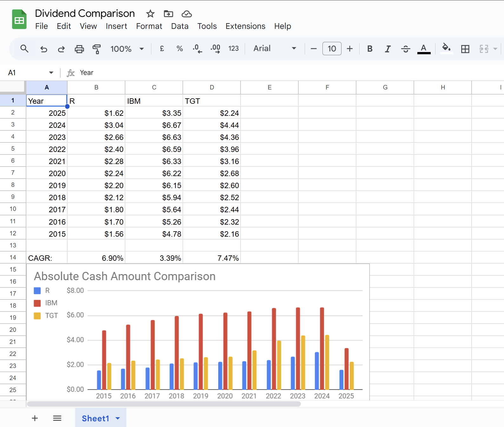Select cell containing IBM header
The image size is (504, 427).
pyautogui.click(x=154, y=101)
